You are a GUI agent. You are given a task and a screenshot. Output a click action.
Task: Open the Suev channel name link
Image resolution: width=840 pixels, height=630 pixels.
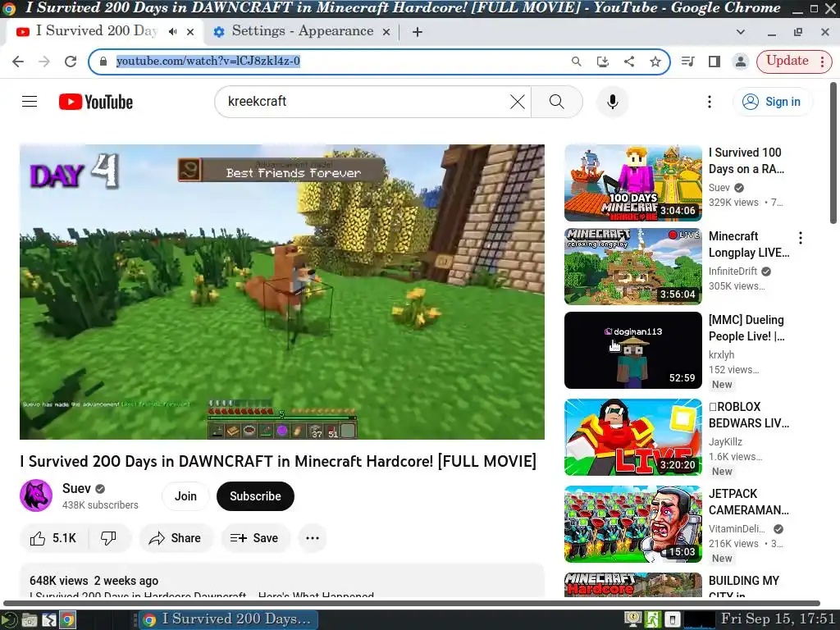76,489
